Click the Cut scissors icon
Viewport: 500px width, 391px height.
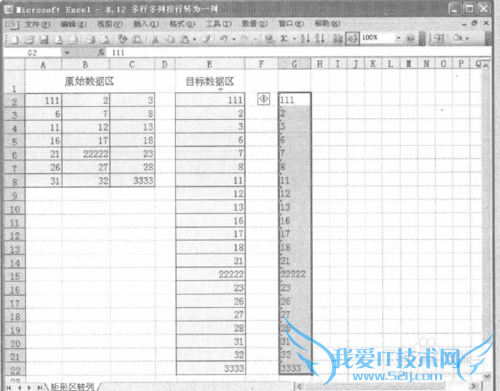coord(155,39)
